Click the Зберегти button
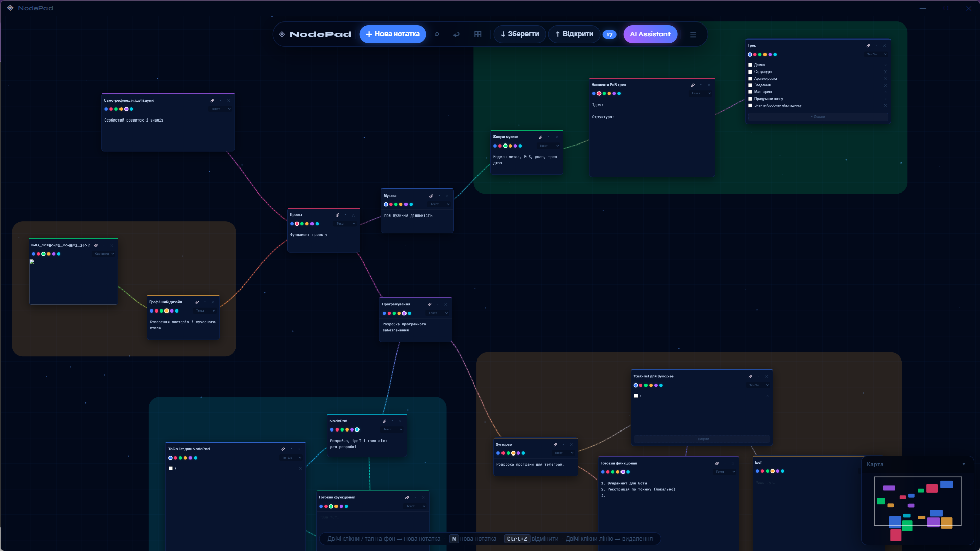 520,34
